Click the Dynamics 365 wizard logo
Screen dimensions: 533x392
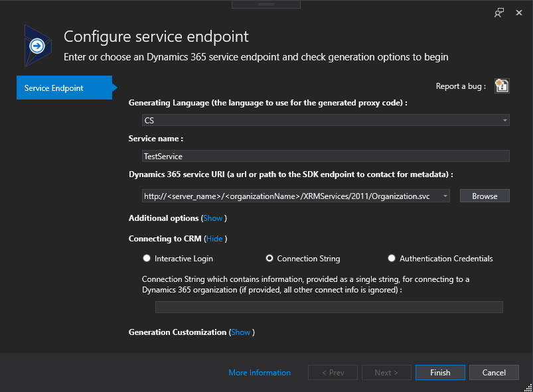pyautogui.click(x=37, y=46)
